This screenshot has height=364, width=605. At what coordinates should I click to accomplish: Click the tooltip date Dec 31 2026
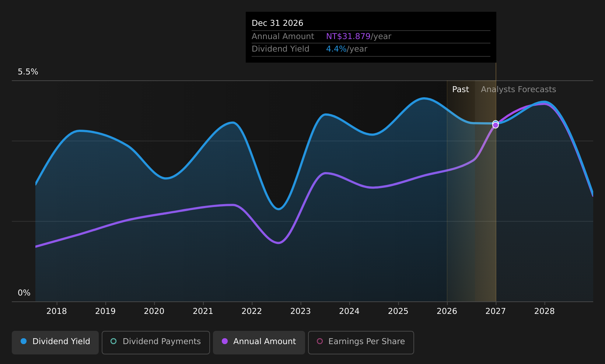(x=277, y=23)
